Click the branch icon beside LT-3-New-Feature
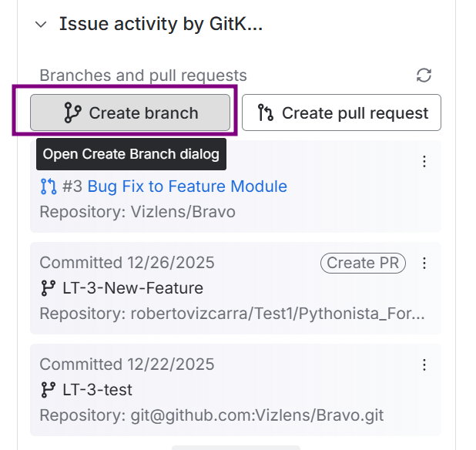The width and height of the screenshot is (476, 450). click(x=49, y=288)
